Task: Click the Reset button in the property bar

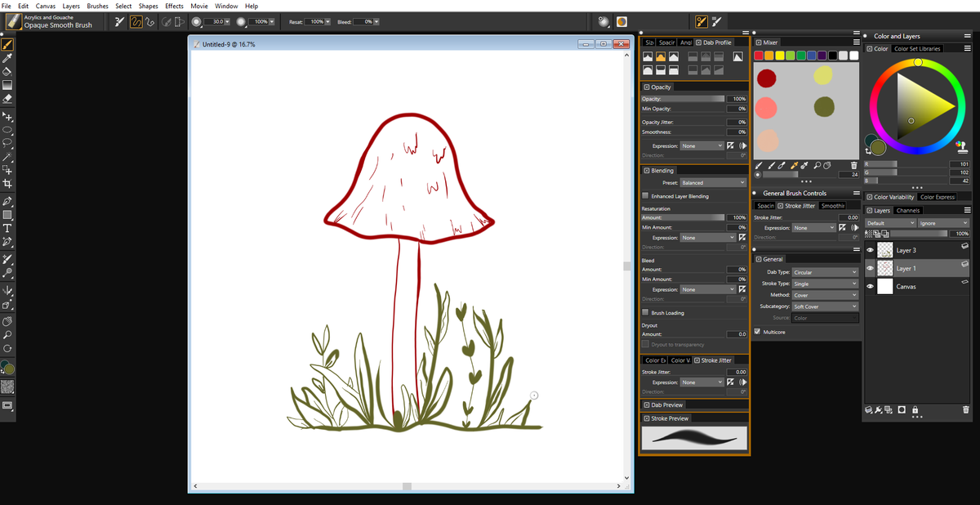Action: pos(297,22)
